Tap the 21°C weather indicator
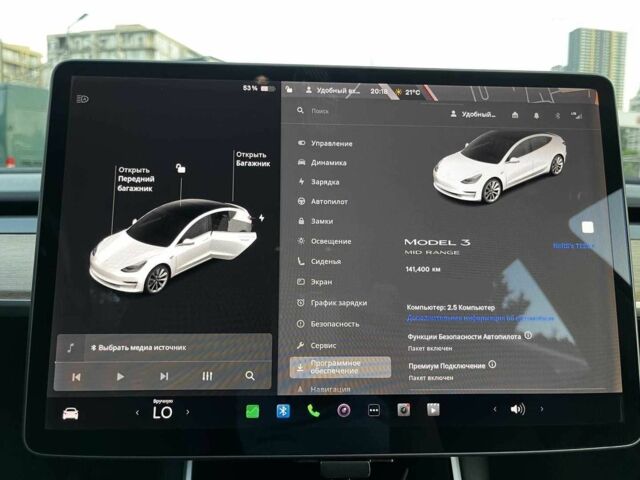This screenshot has height=480, width=640. coord(408,92)
